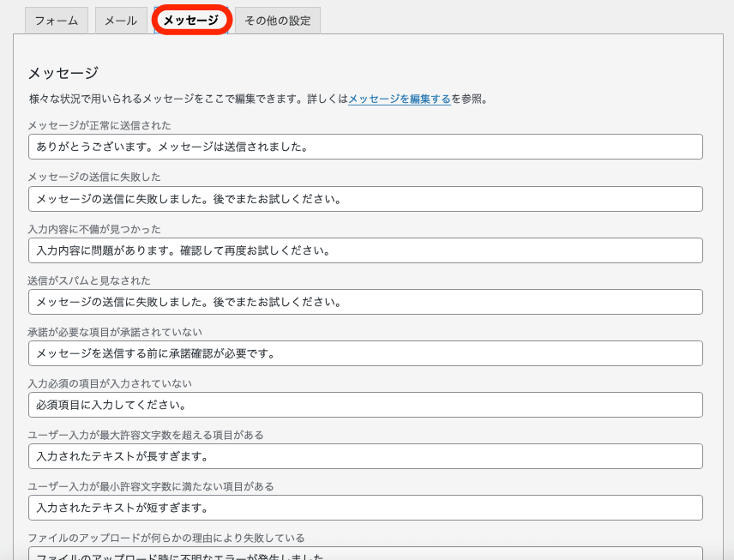Click the 入力内容に不備が見つかった label
The width and height of the screenshot is (734, 560).
coord(94,229)
